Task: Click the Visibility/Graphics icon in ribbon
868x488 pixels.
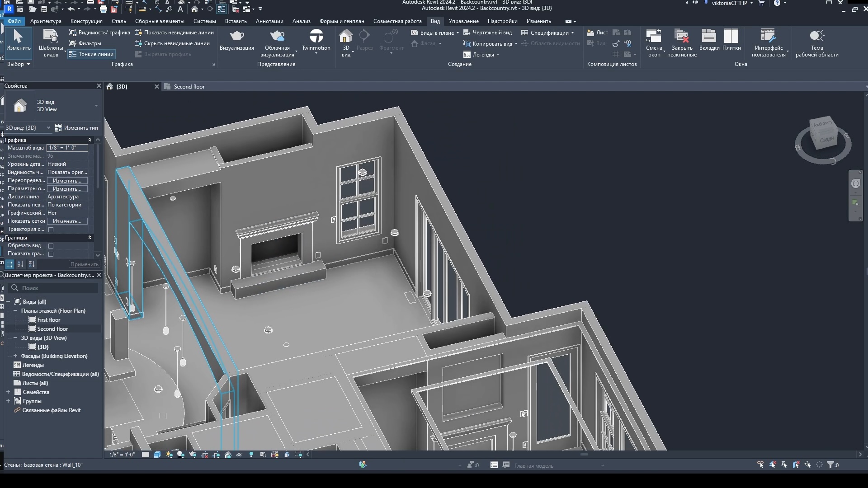Action: pyautogui.click(x=72, y=33)
